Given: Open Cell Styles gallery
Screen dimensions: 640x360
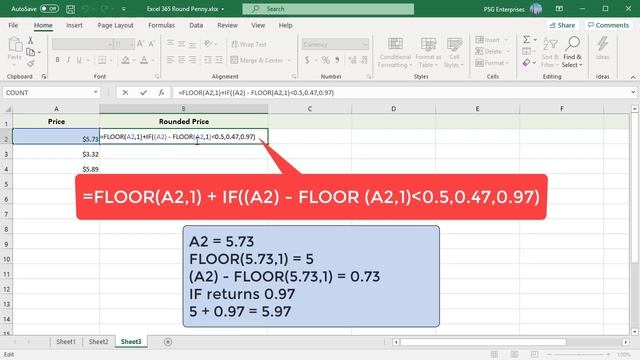Looking at the screenshot, I should click(x=454, y=53).
